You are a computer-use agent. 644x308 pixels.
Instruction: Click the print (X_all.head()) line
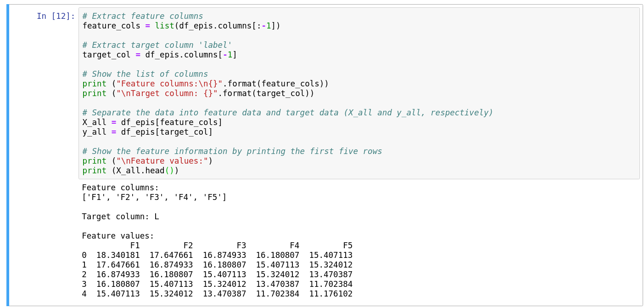(130, 171)
